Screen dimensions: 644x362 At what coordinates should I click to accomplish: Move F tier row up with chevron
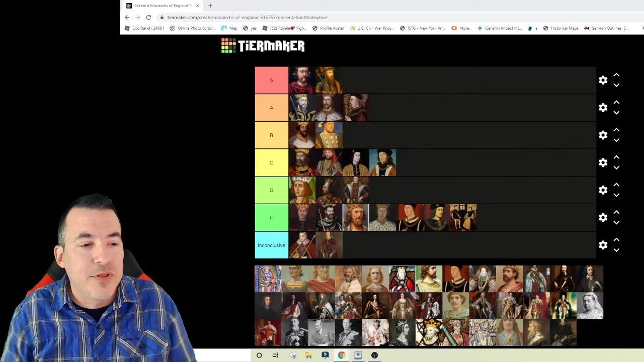tap(616, 212)
